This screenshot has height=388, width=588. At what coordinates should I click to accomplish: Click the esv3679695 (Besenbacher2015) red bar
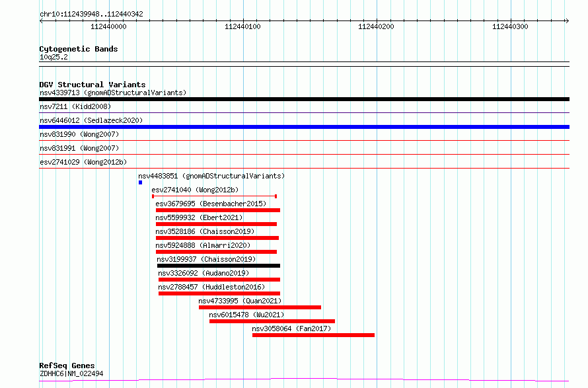[217, 210]
